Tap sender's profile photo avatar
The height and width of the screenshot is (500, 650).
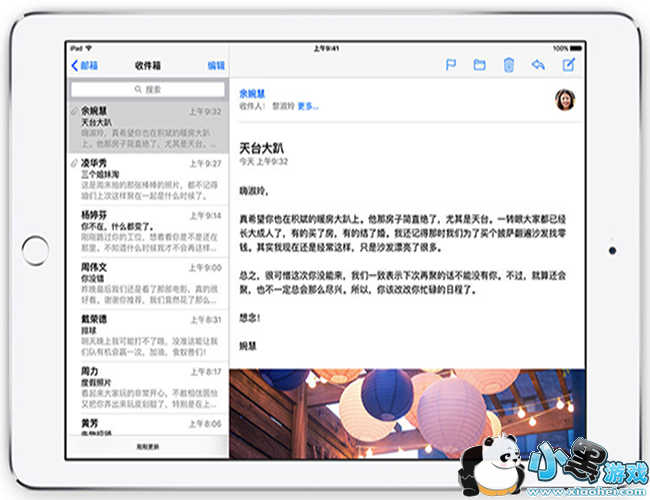click(x=565, y=100)
